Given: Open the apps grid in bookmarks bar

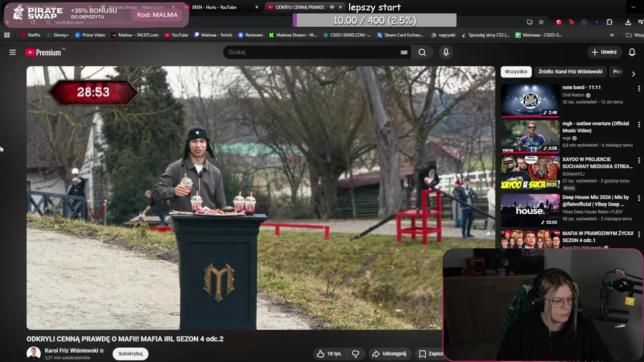Looking at the screenshot, I should click(7, 35).
